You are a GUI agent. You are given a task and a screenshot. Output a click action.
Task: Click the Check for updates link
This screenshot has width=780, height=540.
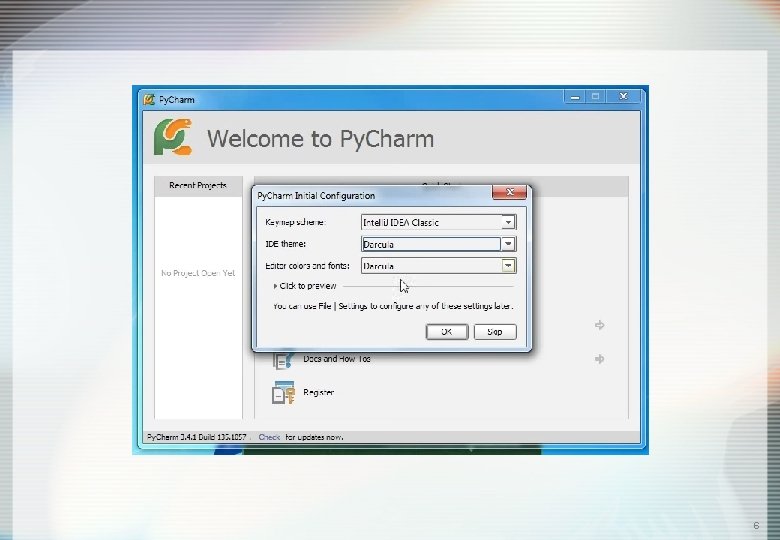[269, 437]
